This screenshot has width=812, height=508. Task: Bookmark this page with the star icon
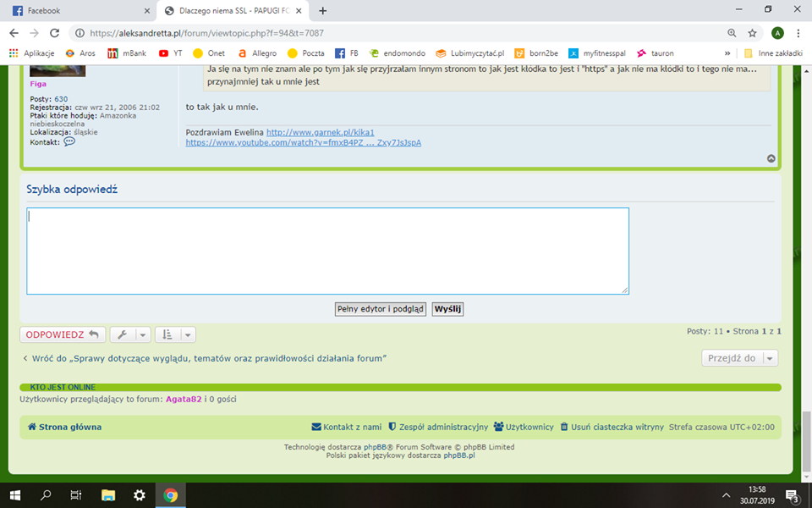click(x=752, y=33)
